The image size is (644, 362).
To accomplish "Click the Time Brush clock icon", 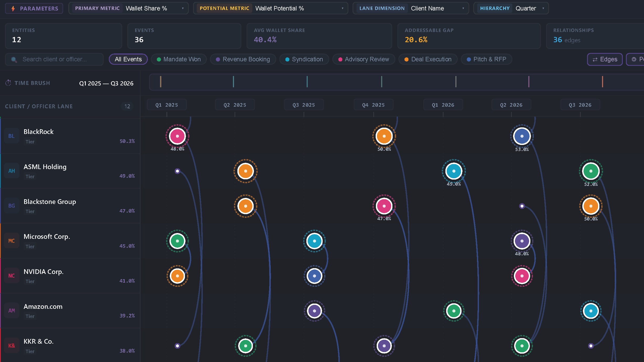I will click(x=8, y=83).
